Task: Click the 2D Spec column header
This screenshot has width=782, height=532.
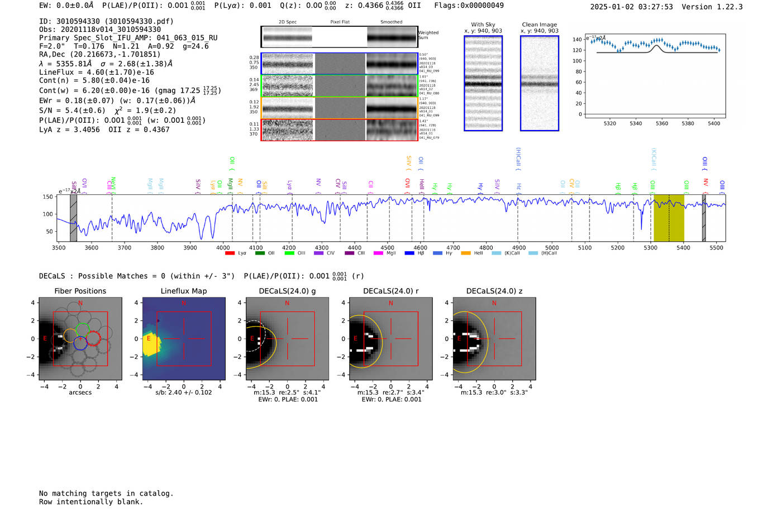Action: pos(288,22)
